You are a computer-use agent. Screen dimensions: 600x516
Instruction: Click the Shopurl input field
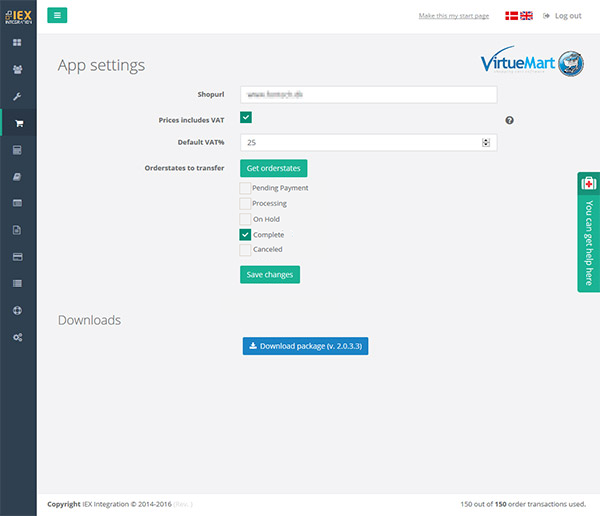click(368, 95)
